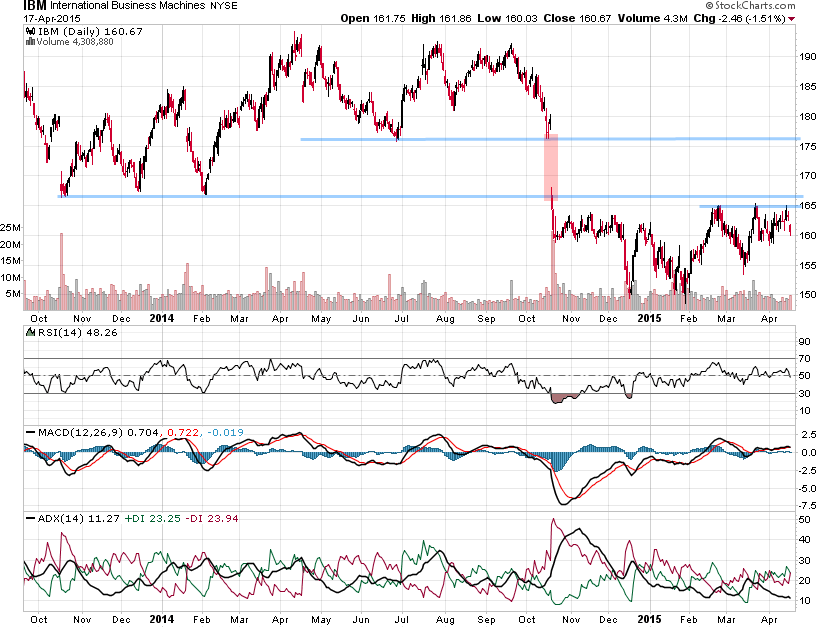This screenshot has width=816, height=627.
Task: Click the Open 161.75 value
Action: pyautogui.click(x=373, y=18)
